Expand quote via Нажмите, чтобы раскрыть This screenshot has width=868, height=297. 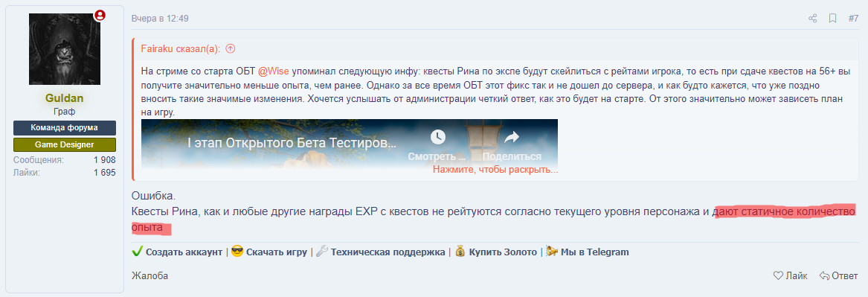495,170
